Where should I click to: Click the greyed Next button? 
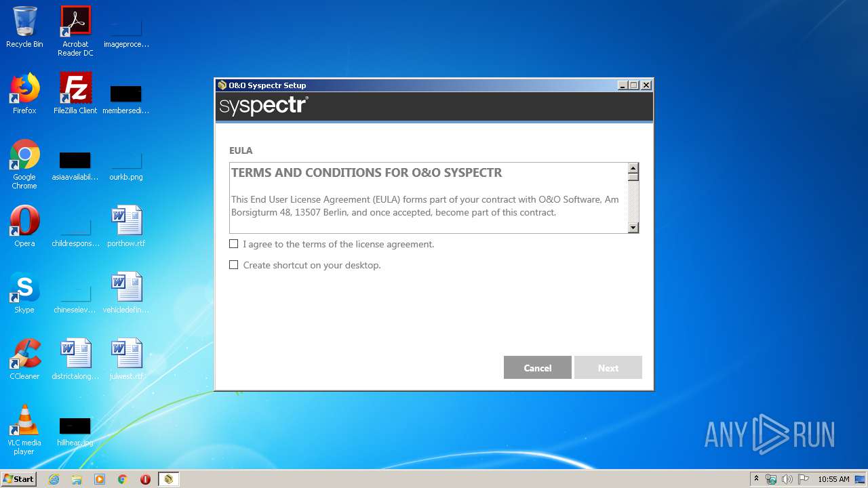pyautogui.click(x=608, y=367)
